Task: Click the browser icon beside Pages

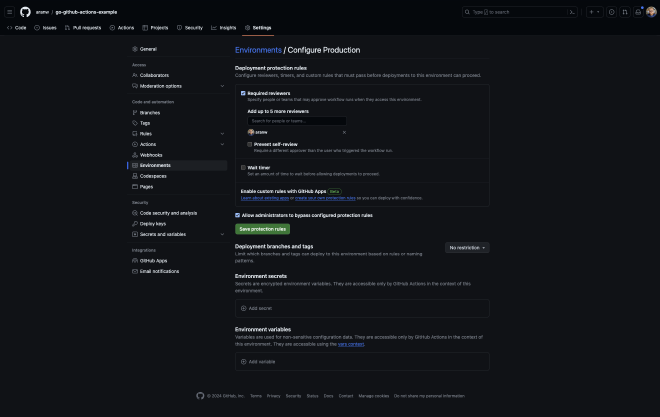Action: [x=135, y=187]
